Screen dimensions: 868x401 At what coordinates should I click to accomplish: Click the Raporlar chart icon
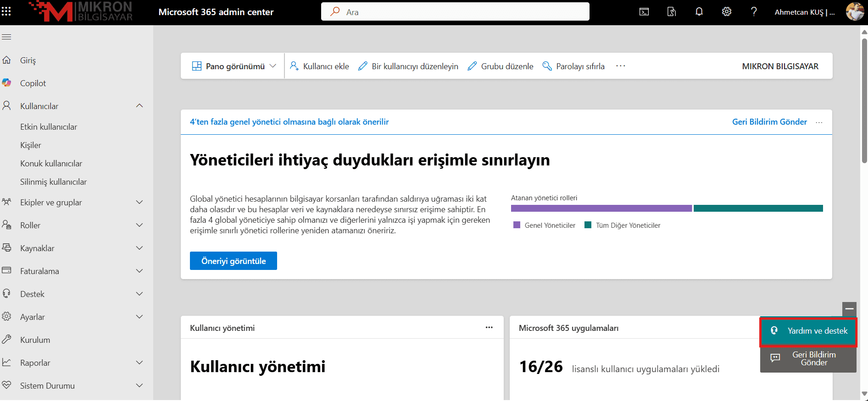click(x=6, y=363)
